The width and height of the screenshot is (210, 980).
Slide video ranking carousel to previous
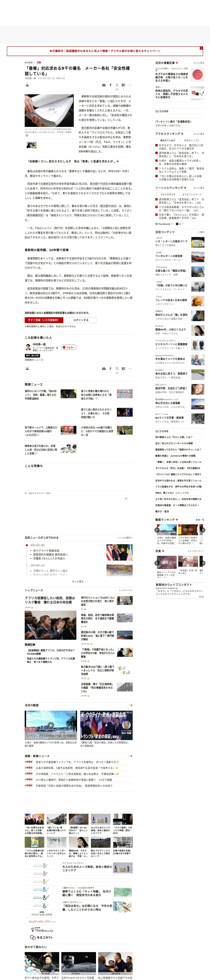click(157, 530)
